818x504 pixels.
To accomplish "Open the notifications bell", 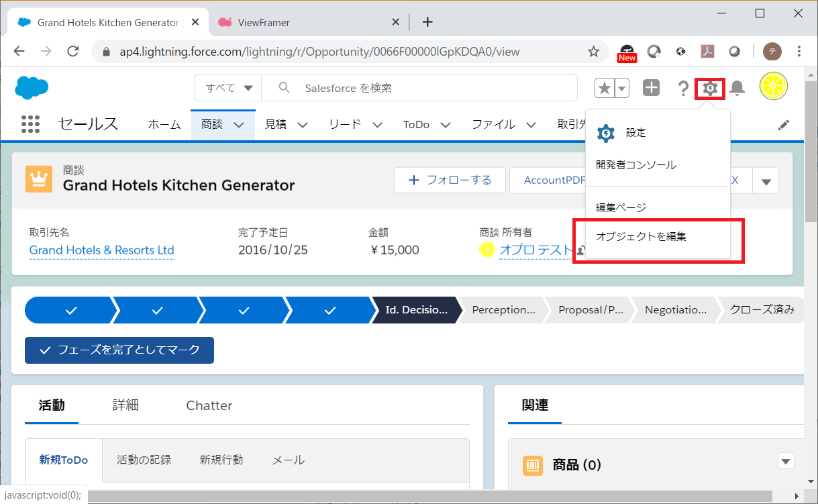I will (x=737, y=88).
